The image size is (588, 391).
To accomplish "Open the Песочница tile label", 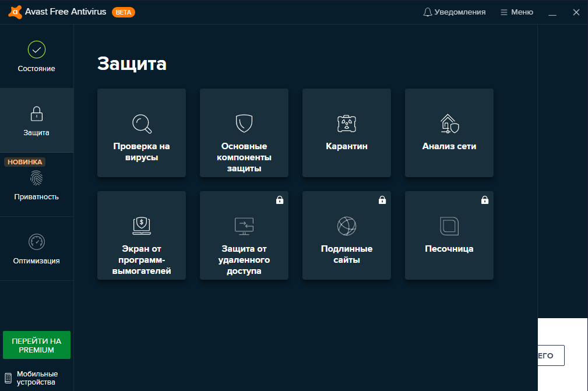I will tap(449, 249).
